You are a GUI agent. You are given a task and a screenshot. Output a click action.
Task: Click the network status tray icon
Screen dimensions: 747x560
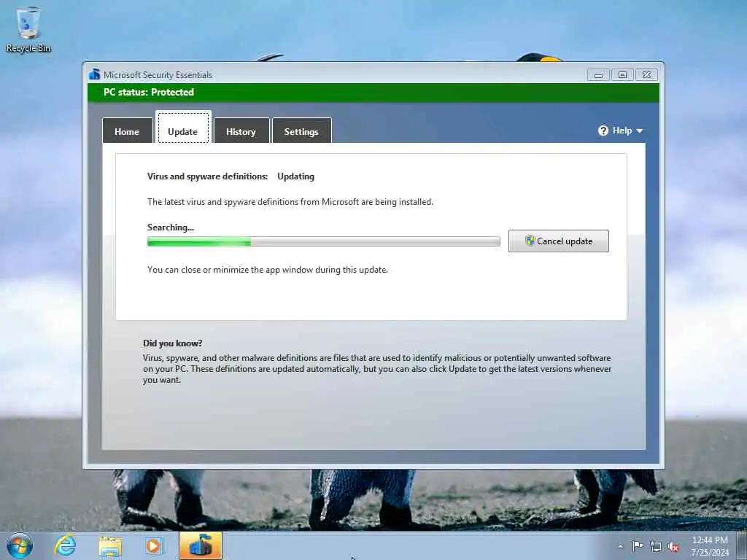pyautogui.click(x=656, y=547)
